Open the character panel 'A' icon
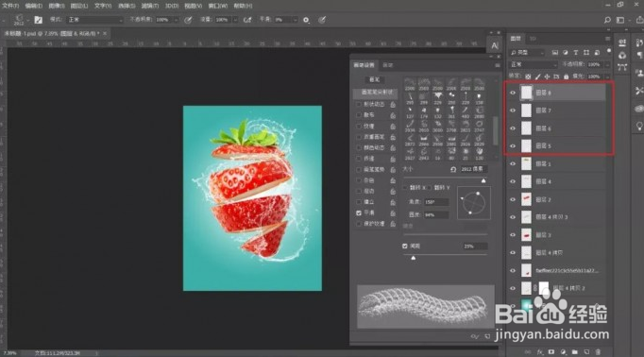 (x=495, y=45)
